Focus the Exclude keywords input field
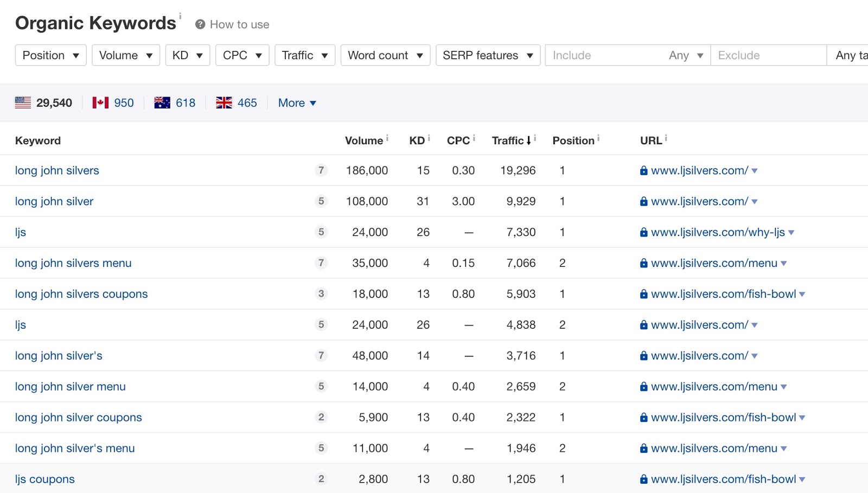868x493 pixels. point(769,55)
